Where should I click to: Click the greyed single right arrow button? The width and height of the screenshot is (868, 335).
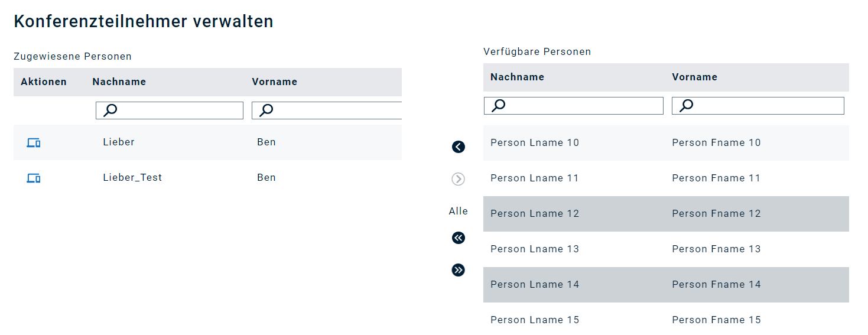point(459,179)
